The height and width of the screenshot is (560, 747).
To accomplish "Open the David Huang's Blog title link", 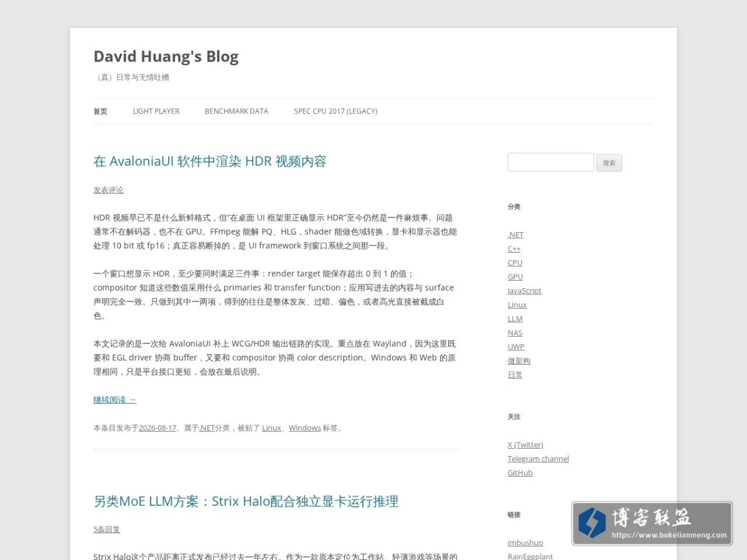I will 166,57.
